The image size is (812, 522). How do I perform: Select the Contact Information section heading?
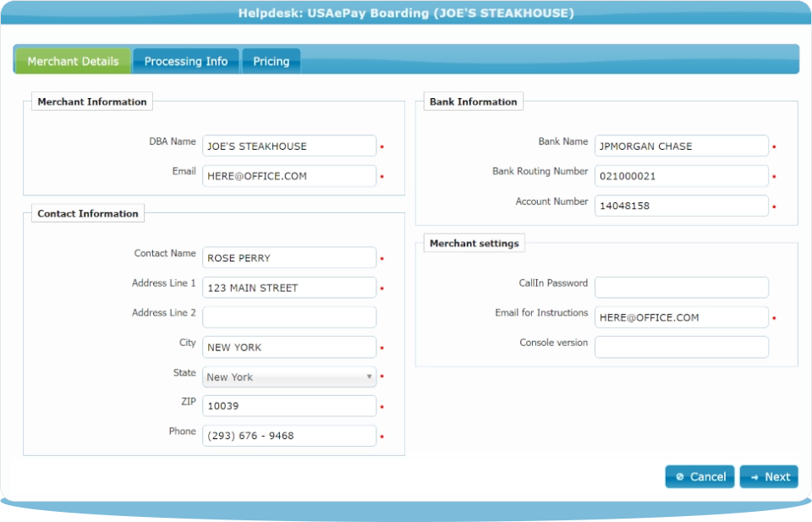tap(88, 213)
